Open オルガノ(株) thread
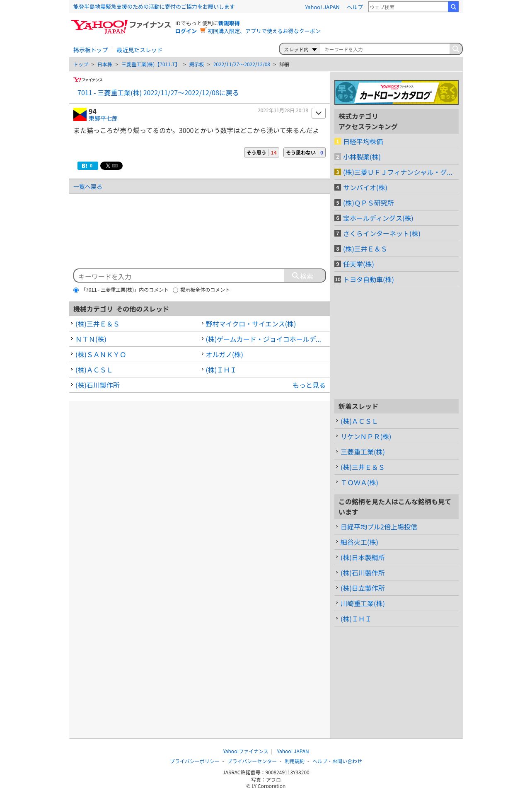Viewport: 532px width, 788px height. tap(224, 355)
